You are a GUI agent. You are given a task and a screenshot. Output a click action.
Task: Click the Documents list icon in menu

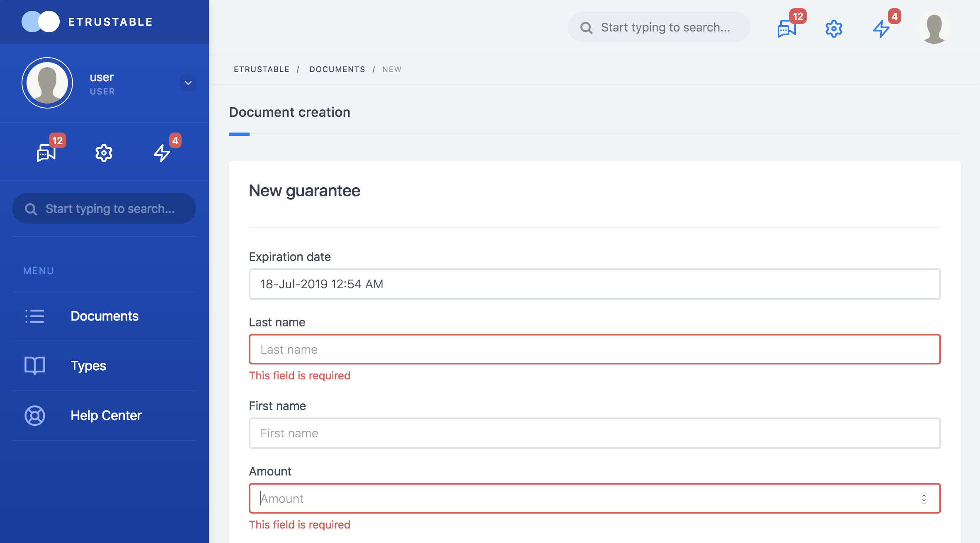coord(35,316)
